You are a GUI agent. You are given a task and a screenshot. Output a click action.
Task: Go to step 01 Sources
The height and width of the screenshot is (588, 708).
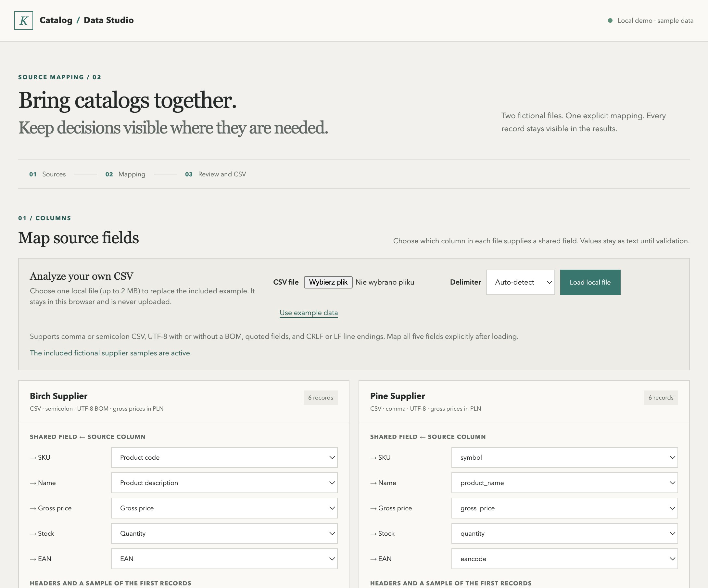[47, 174]
